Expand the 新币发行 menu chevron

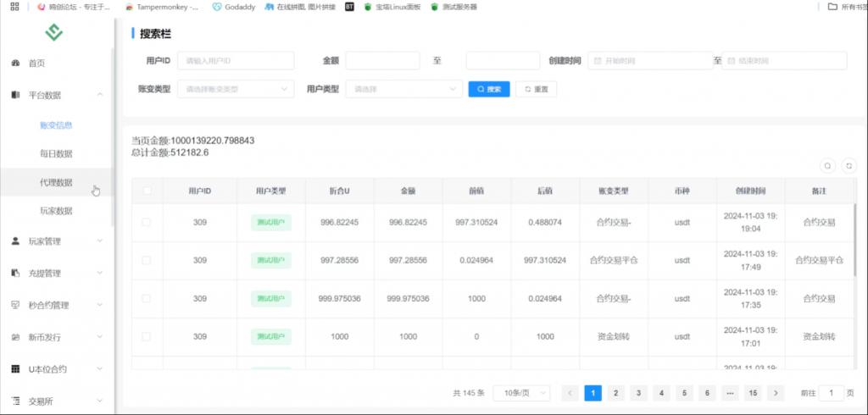click(x=100, y=337)
